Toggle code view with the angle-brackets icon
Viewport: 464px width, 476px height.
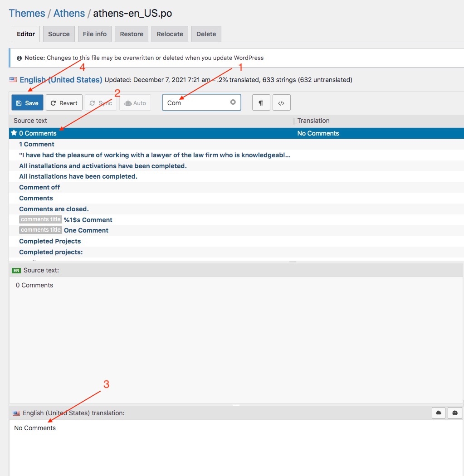(x=281, y=103)
